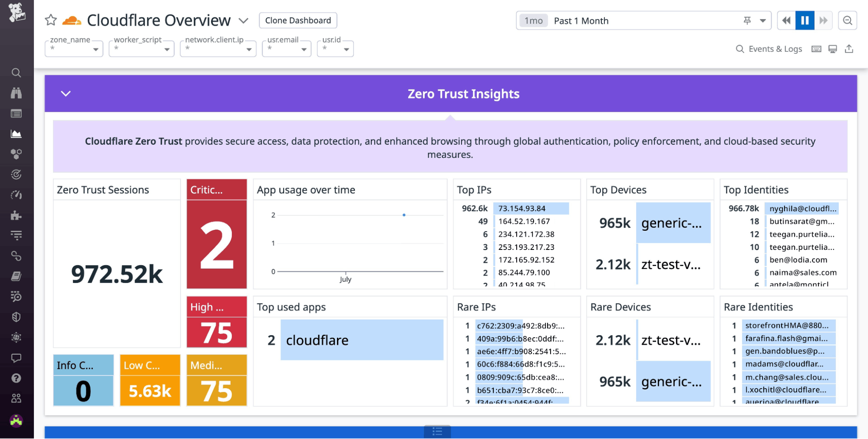Select the 73.154.93.84 row in Top IPs
Image resolution: width=868 pixels, height=439 pixels.
coord(521,209)
